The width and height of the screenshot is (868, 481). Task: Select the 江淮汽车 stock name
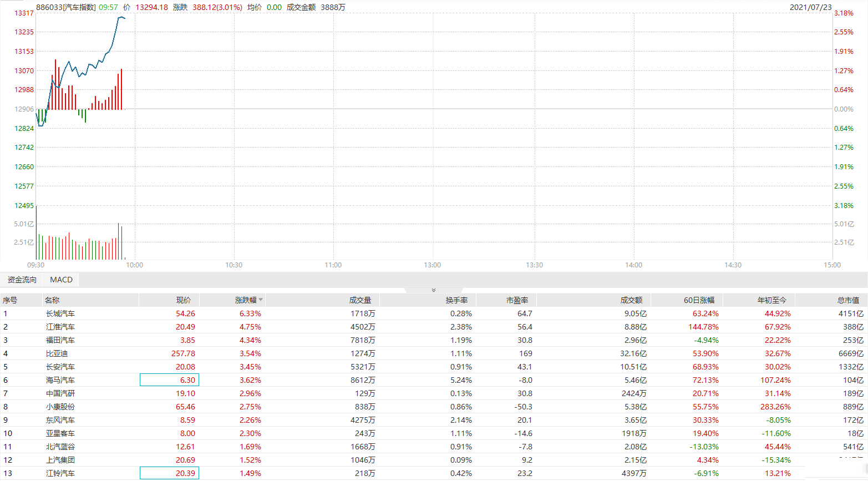pyautogui.click(x=60, y=327)
